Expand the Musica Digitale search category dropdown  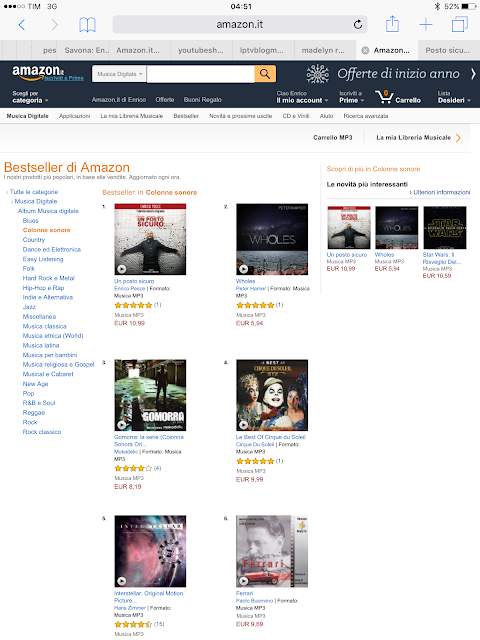point(120,74)
